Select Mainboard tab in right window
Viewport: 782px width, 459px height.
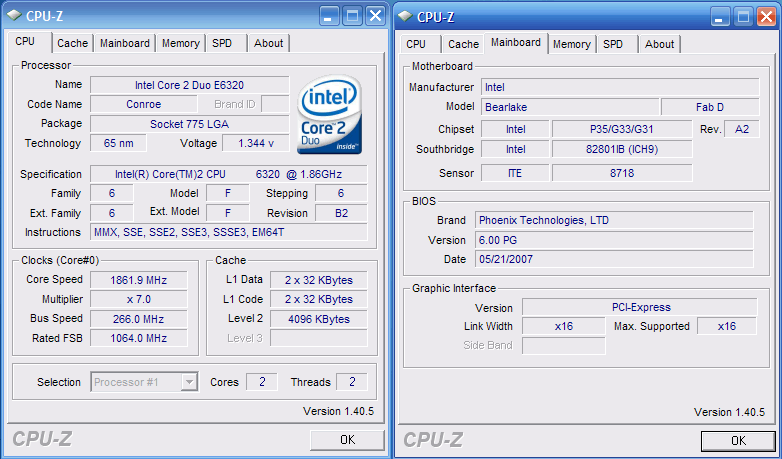[x=516, y=43]
